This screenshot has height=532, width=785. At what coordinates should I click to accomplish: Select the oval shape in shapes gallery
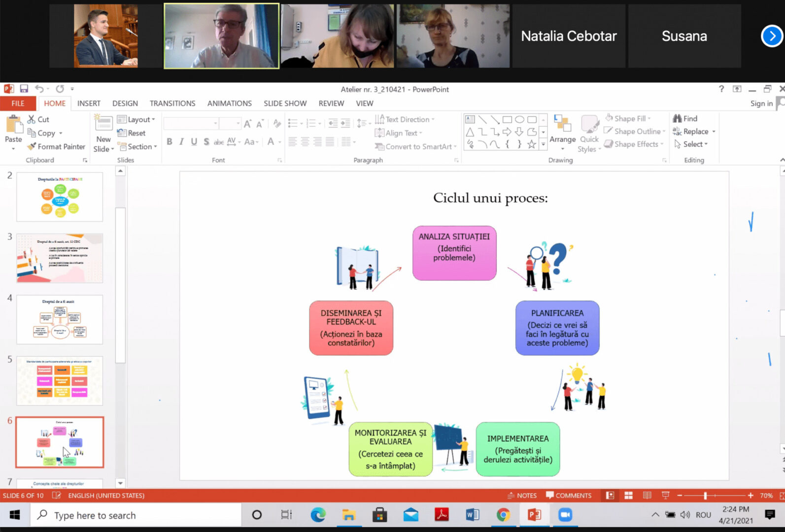(519, 119)
